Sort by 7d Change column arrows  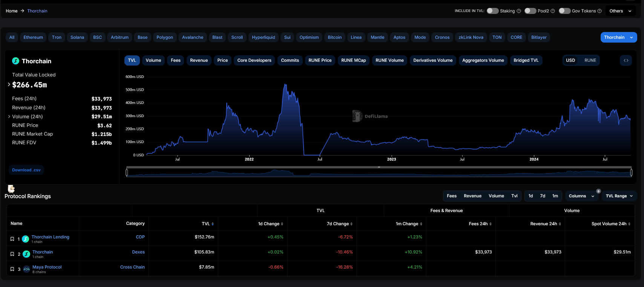351,224
